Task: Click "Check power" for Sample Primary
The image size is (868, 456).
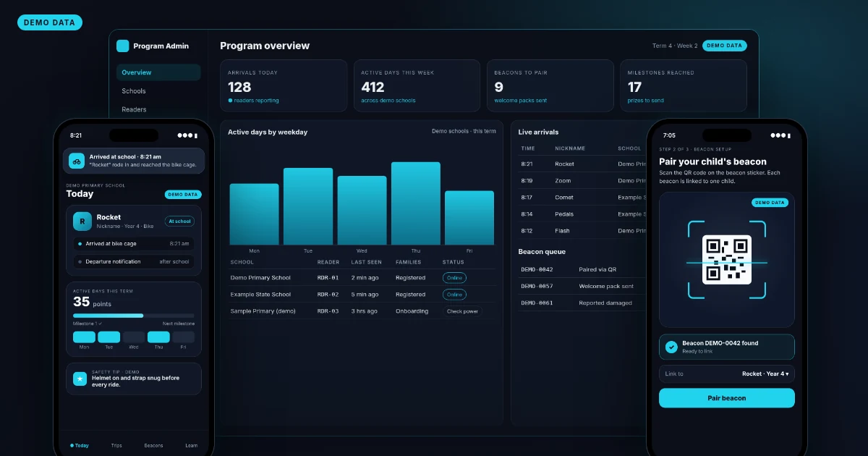Action: 463,311
